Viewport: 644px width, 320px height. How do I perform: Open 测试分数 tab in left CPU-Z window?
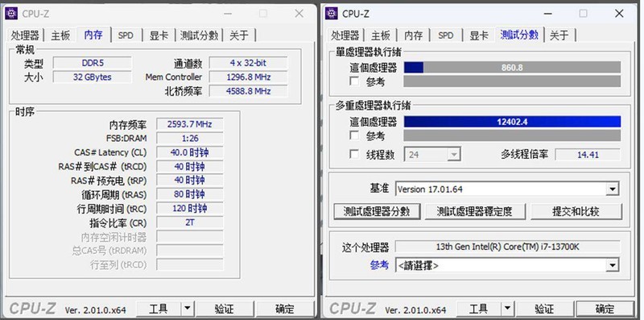tap(199, 35)
